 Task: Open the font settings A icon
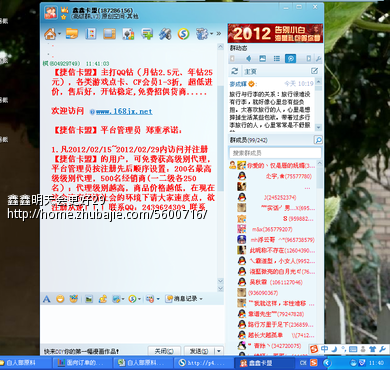[x=47, y=299]
